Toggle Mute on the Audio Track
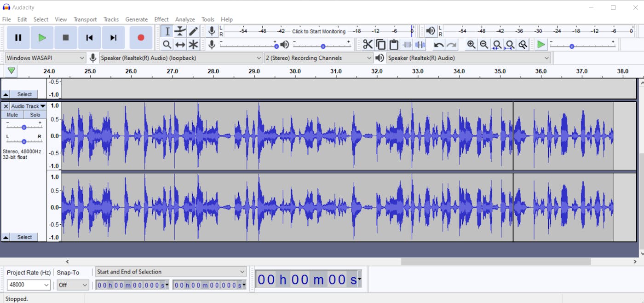 coord(12,115)
